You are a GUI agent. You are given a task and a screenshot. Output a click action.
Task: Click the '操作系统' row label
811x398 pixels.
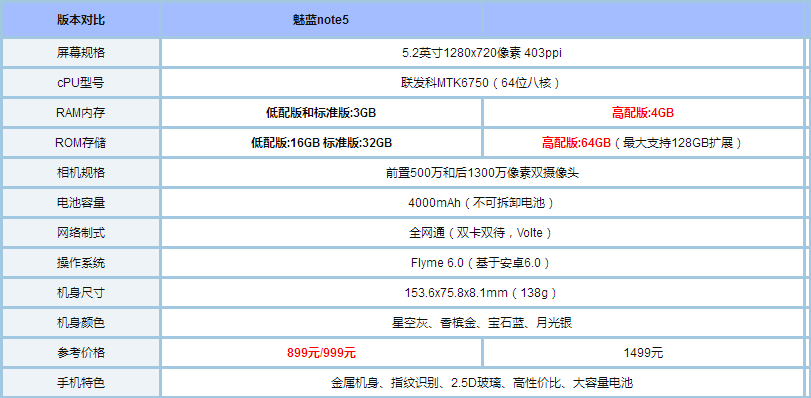[81, 263]
